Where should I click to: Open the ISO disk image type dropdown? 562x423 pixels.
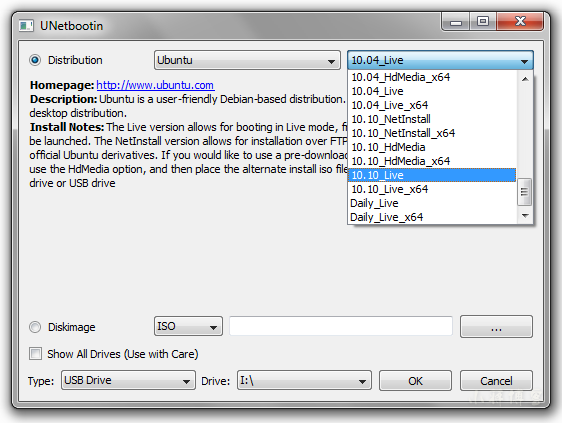[x=188, y=326]
